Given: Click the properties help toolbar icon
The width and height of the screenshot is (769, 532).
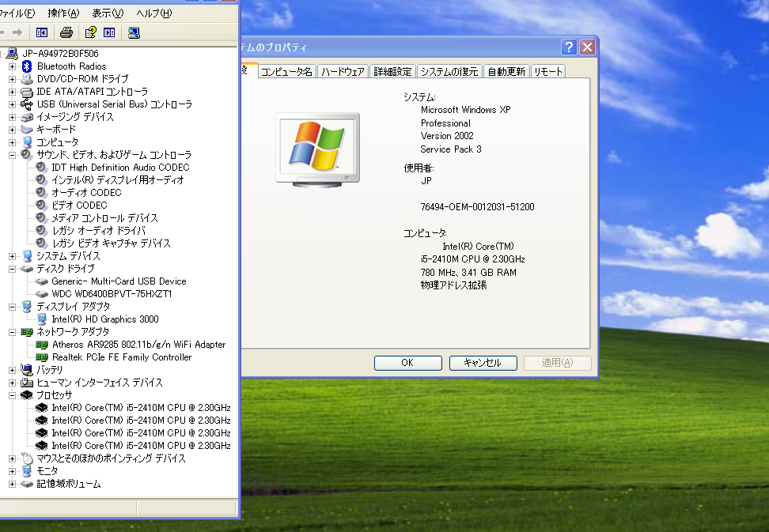Looking at the screenshot, I should point(90,33).
